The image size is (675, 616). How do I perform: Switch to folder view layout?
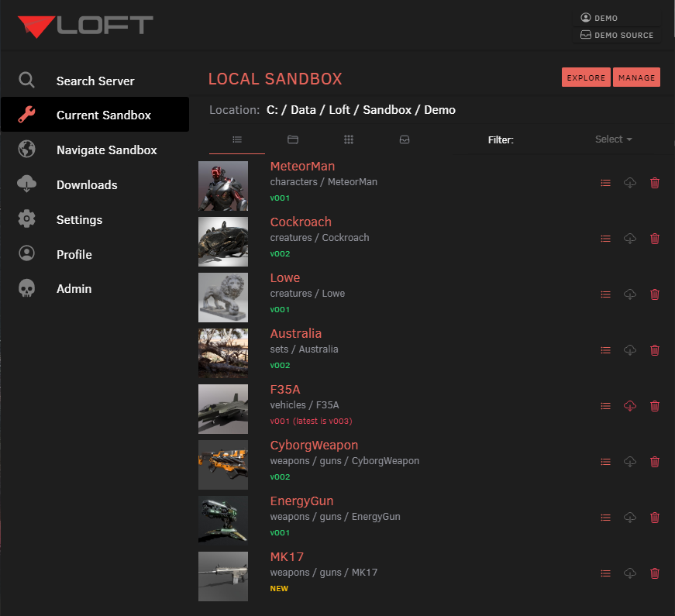pyautogui.click(x=293, y=139)
